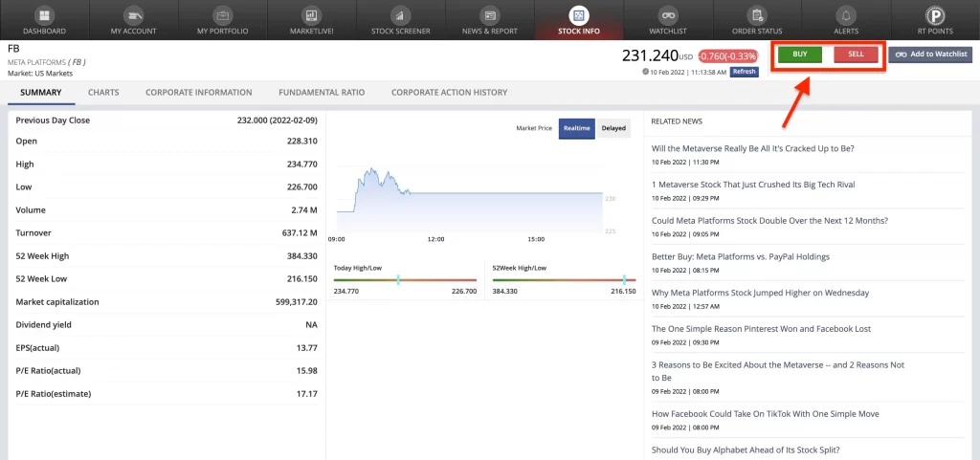The width and height of the screenshot is (980, 460).
Task: Open the Dashboard icon in top navigation
Action: point(44,15)
